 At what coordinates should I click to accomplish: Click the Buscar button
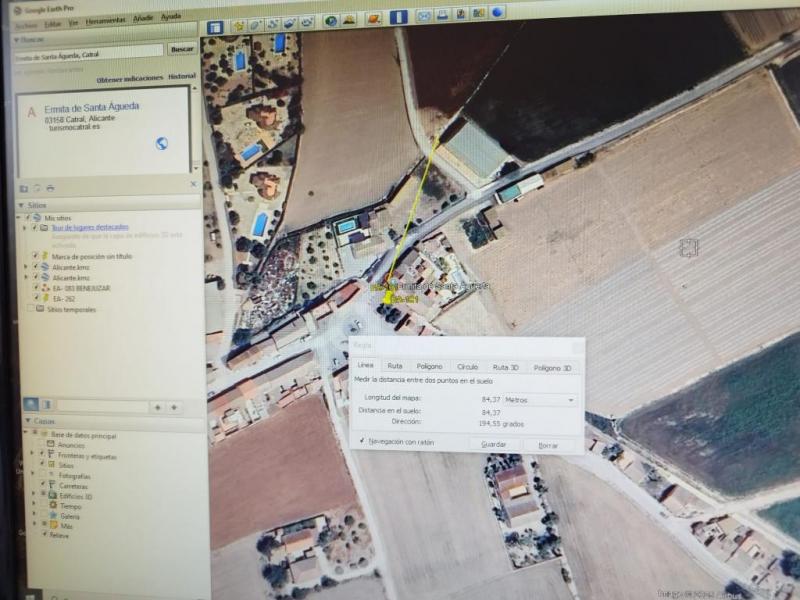pyautogui.click(x=181, y=49)
